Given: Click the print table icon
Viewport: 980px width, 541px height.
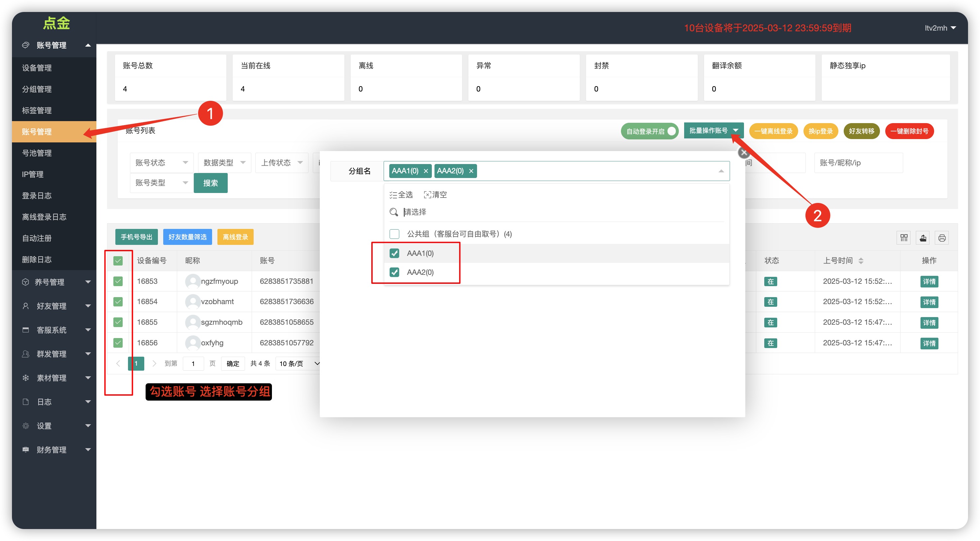Looking at the screenshot, I should [942, 238].
